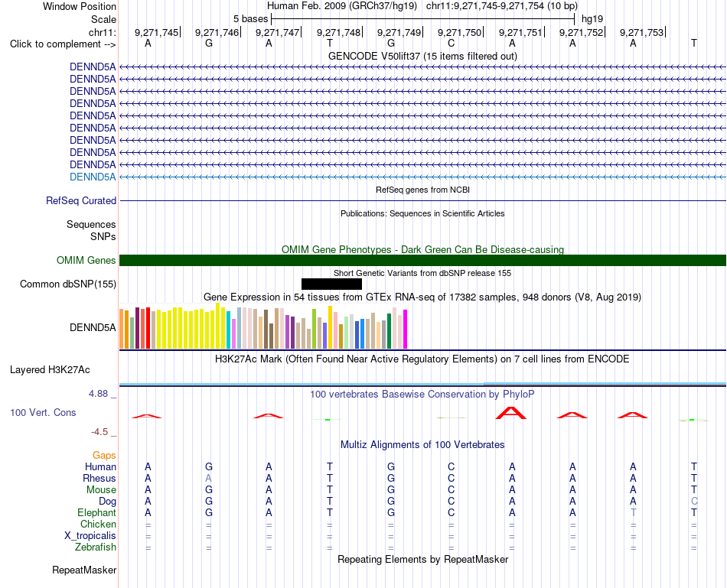The image size is (727, 588).
Task: Click the hg19 label beside scale bar
Action: point(592,19)
